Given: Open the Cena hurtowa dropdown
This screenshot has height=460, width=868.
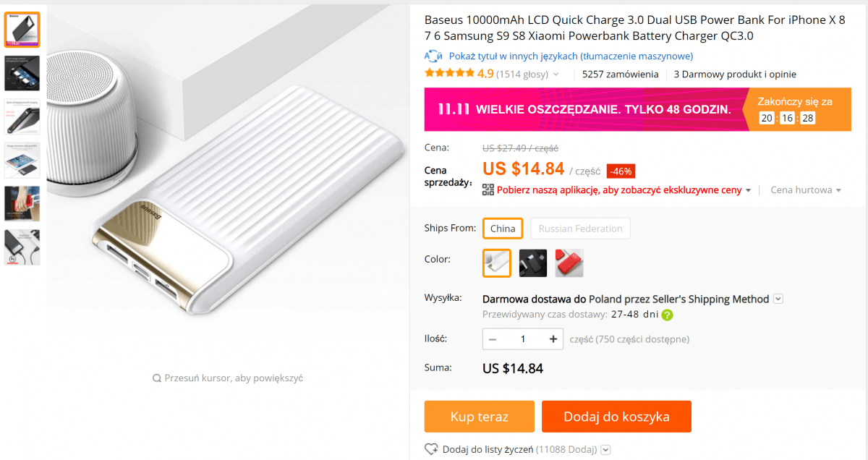Looking at the screenshot, I should point(838,190).
